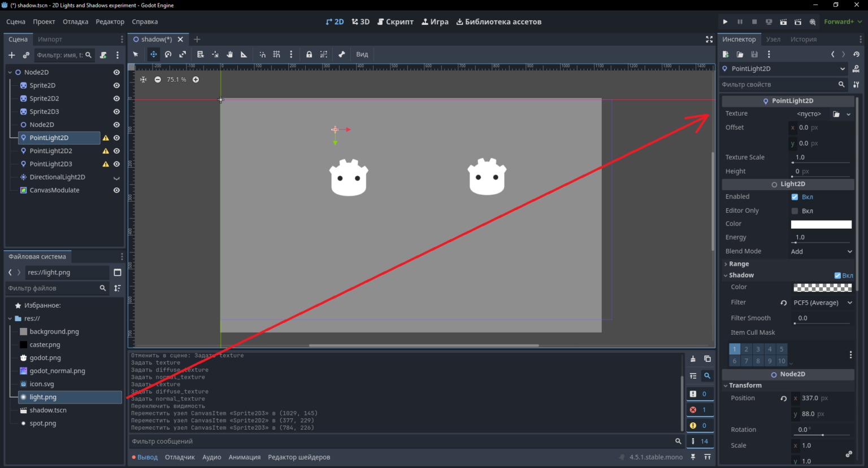Viewport: 868px width, 468px height.
Task: Collapse the Shadow property group
Action: click(x=740, y=275)
